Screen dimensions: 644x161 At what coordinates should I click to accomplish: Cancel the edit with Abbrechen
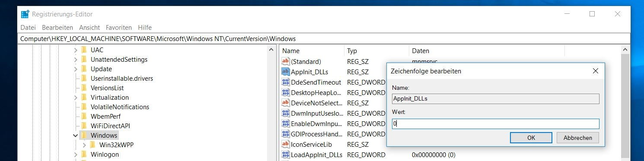pyautogui.click(x=578, y=138)
